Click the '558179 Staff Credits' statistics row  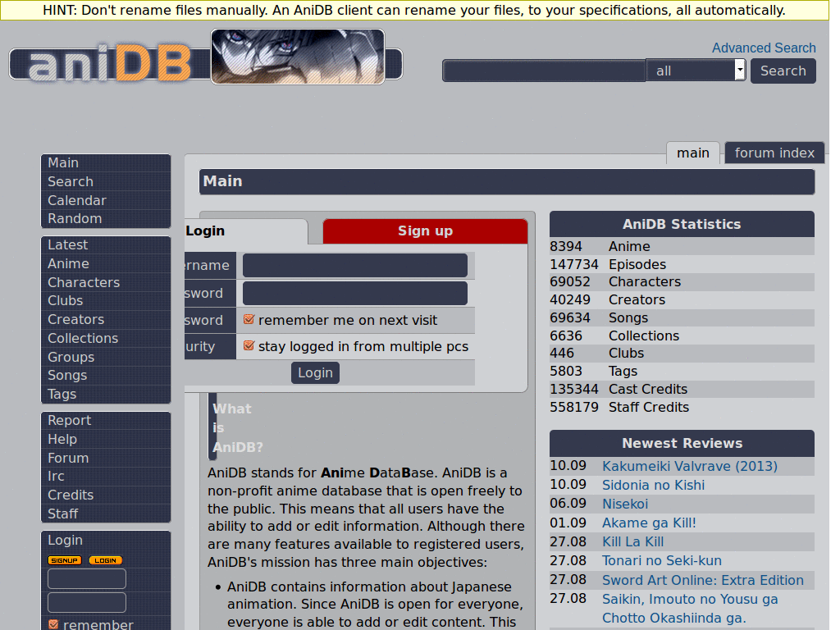point(682,407)
